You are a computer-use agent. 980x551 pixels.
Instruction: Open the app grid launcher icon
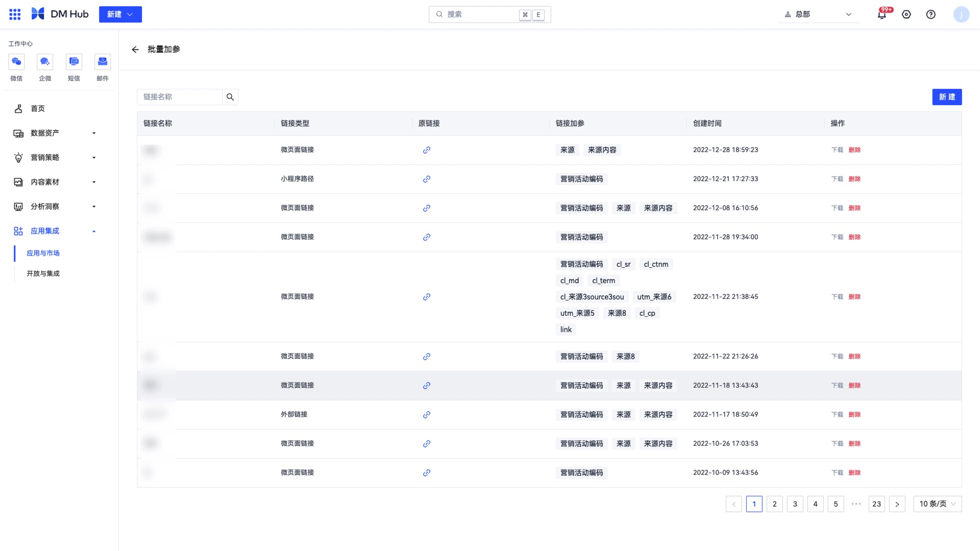pyautogui.click(x=15, y=14)
